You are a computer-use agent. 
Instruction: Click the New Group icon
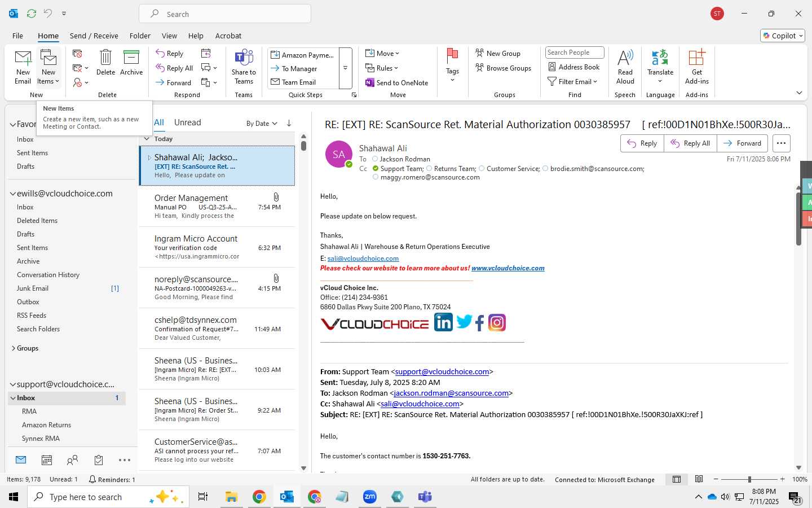498,53
